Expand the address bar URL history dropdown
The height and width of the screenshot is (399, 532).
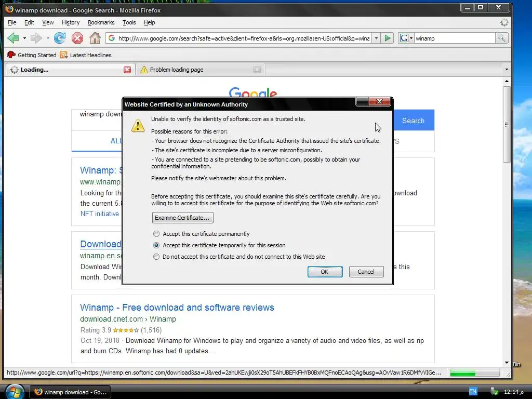[x=376, y=38]
